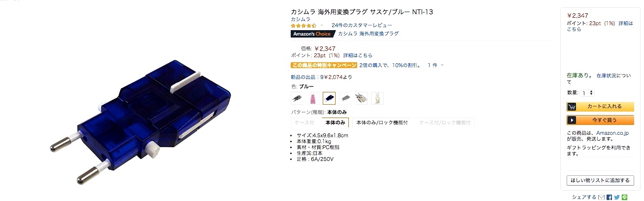
Task: Open the star rating breakdown arrow
Action: point(322,25)
